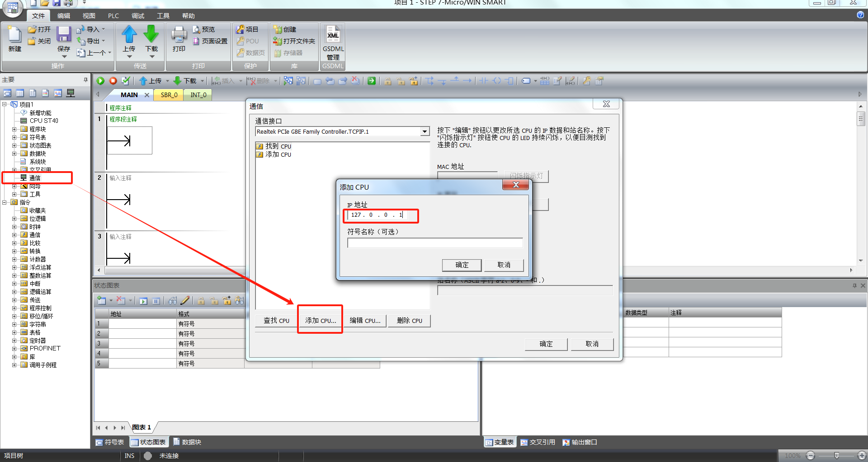Click 打开文件夹 in library group
The width and height of the screenshot is (868, 462).
click(294, 41)
